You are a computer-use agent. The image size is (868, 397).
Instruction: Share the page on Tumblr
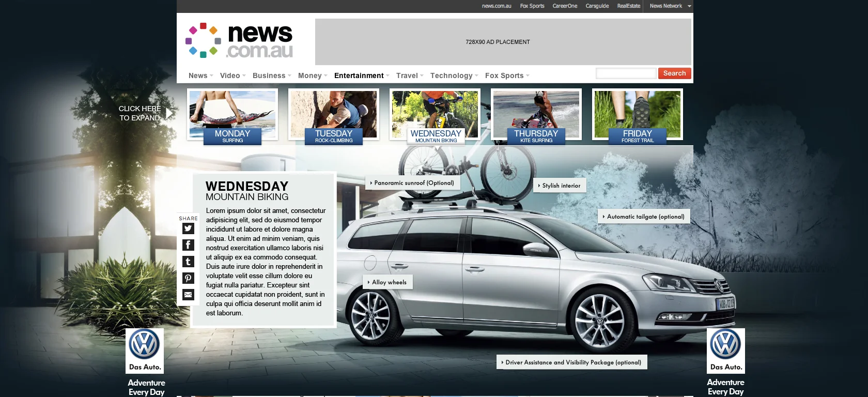pos(188,262)
